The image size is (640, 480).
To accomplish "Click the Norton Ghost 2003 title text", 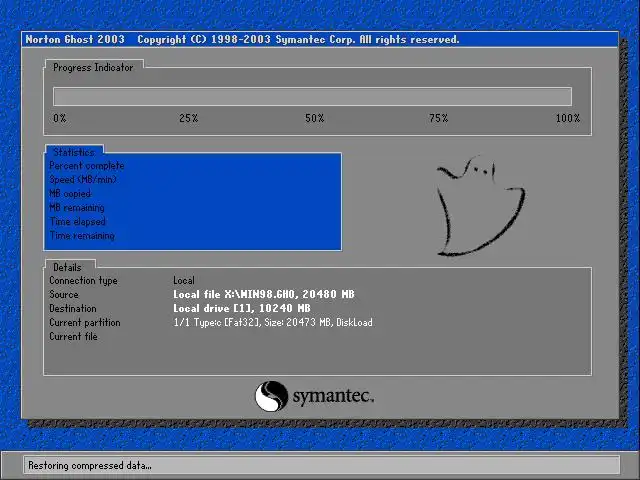I will [75, 40].
